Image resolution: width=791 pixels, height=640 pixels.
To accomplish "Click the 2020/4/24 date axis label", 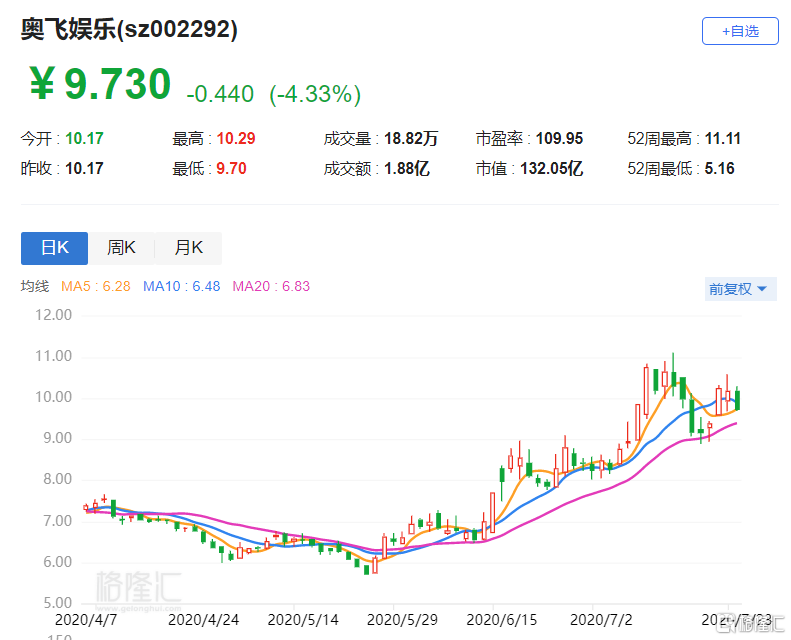I will [203, 620].
